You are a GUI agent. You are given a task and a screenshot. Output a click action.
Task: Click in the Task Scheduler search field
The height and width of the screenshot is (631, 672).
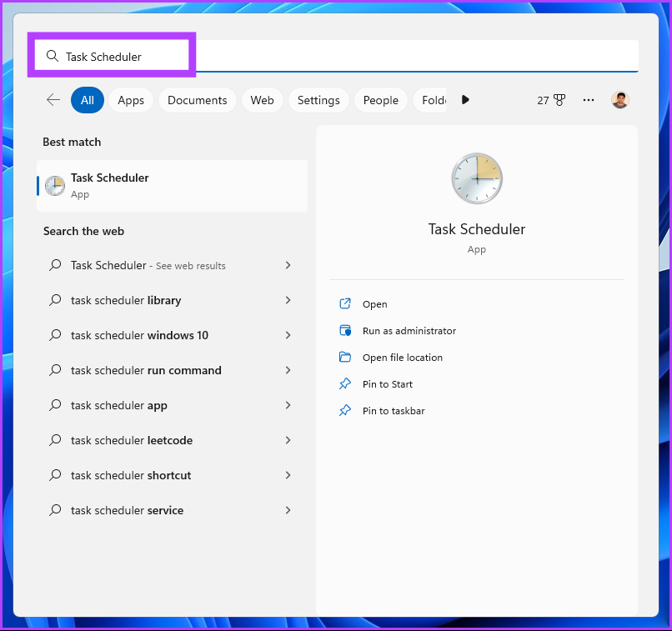click(x=337, y=56)
